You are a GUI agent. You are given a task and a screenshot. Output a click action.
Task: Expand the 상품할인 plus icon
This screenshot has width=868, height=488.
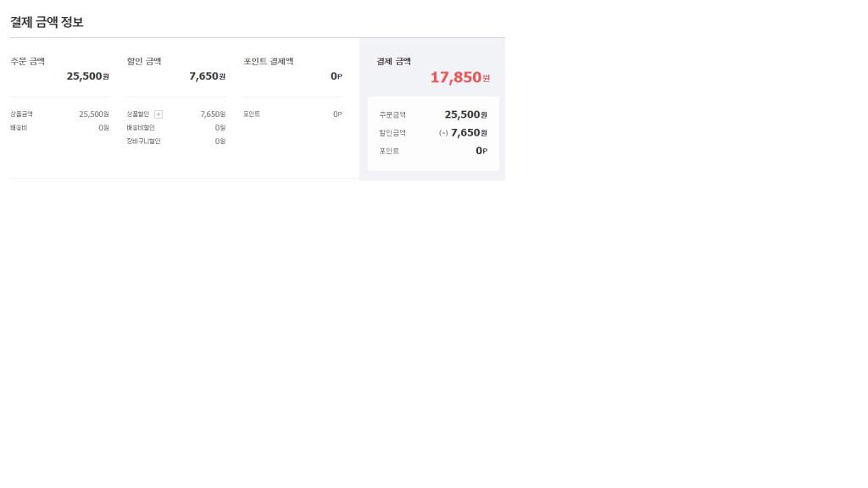(x=159, y=114)
